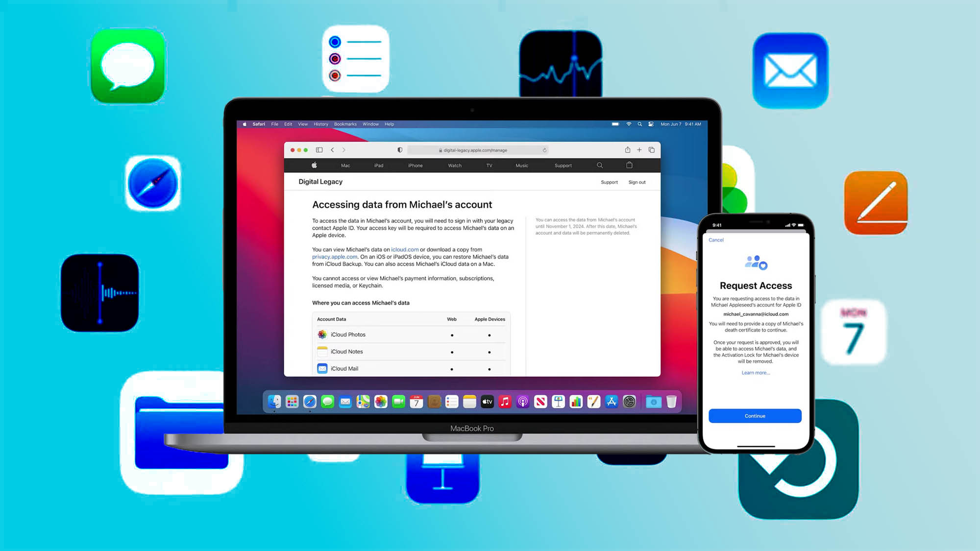Image resolution: width=980 pixels, height=551 pixels.
Task: Click Learn more link on iPhone popup
Action: (x=755, y=373)
